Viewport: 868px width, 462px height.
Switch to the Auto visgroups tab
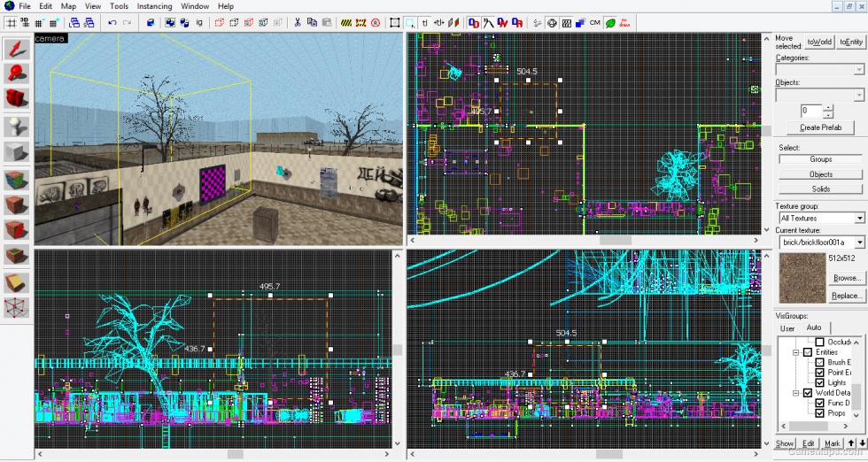click(x=814, y=327)
